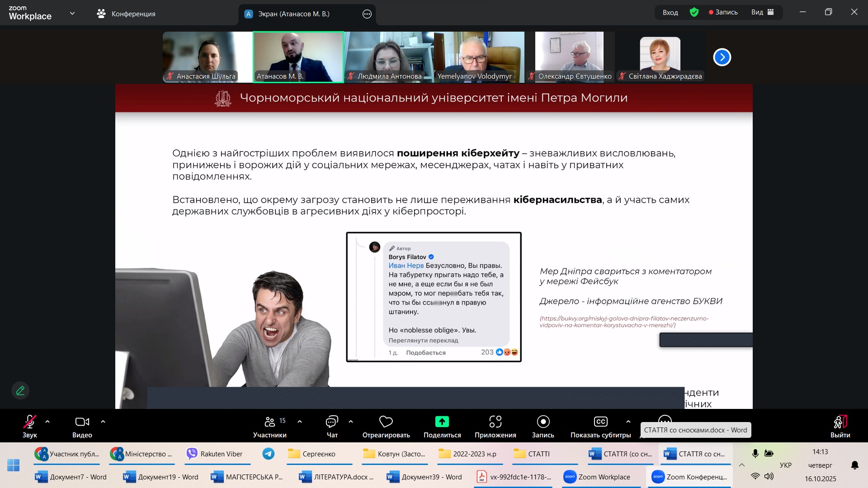Open the Apps icon in toolbar

pyautogui.click(x=495, y=422)
